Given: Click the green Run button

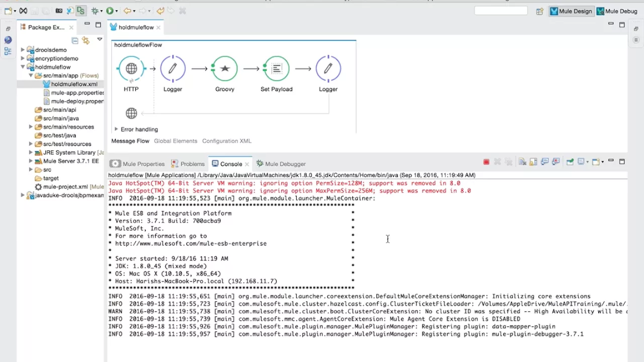Looking at the screenshot, I should click(x=110, y=11).
